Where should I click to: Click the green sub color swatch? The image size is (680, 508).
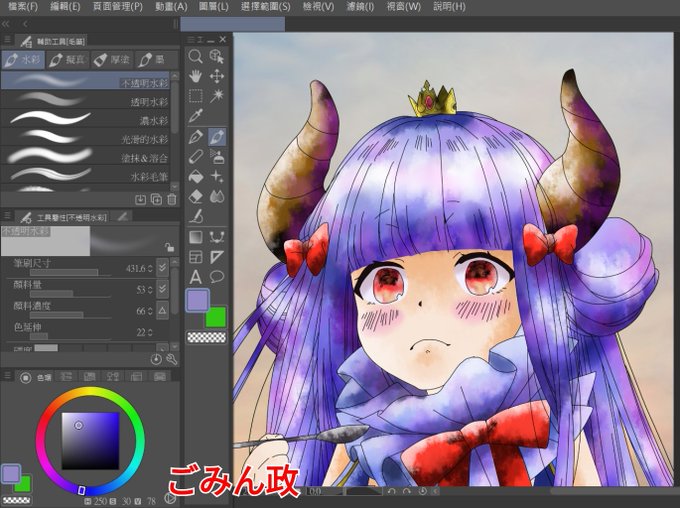[x=216, y=317]
